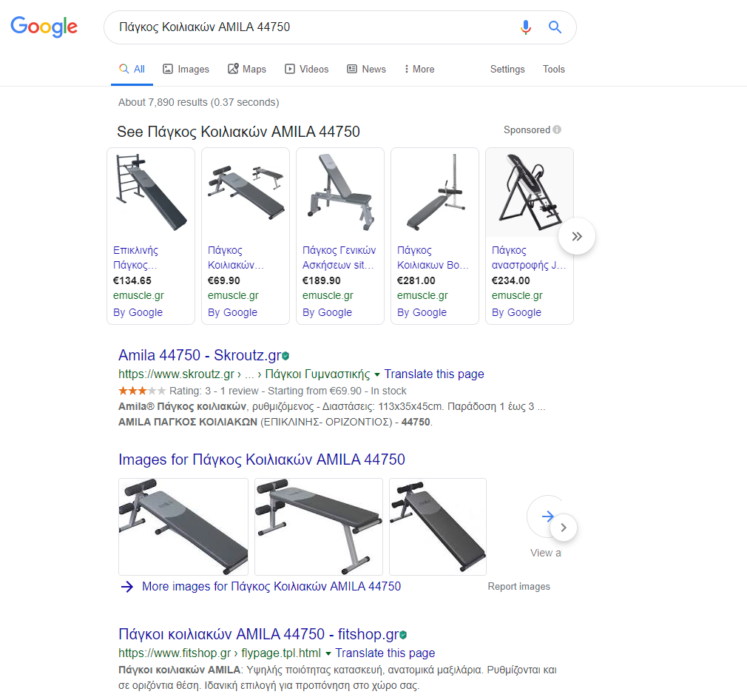The image size is (747, 700).
Task: Open the €69.90 Πάγκος Κοιλιακών product image
Action: [246, 192]
